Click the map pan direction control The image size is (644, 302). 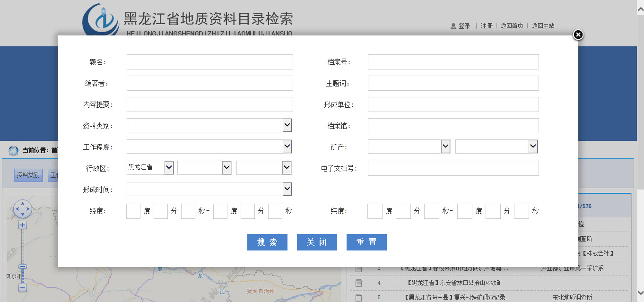click(x=22, y=208)
